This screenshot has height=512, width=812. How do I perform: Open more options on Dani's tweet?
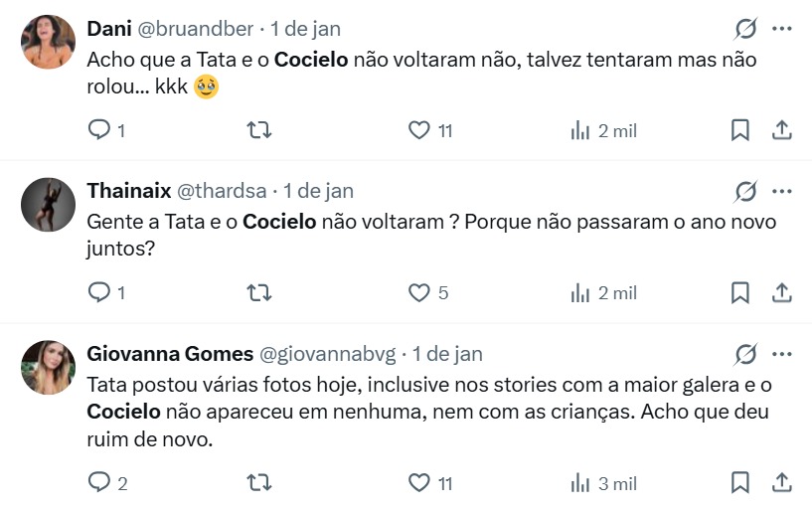point(782,28)
